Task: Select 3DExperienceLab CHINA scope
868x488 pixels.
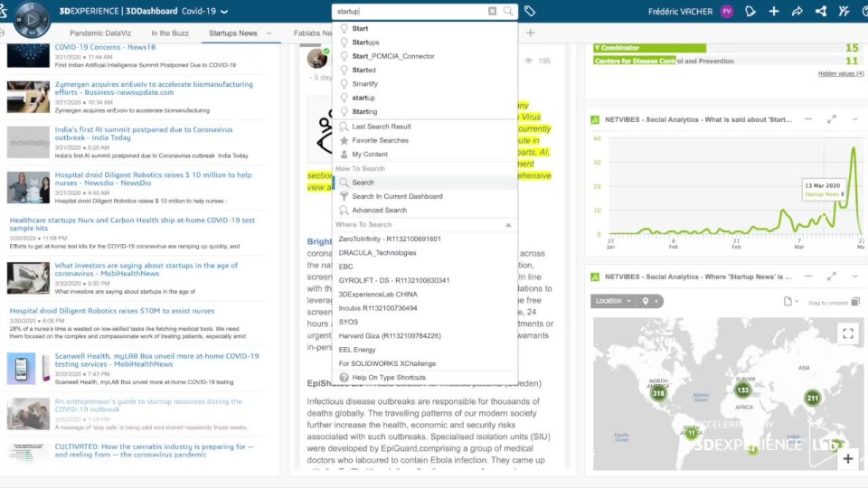Action: [425, 294]
